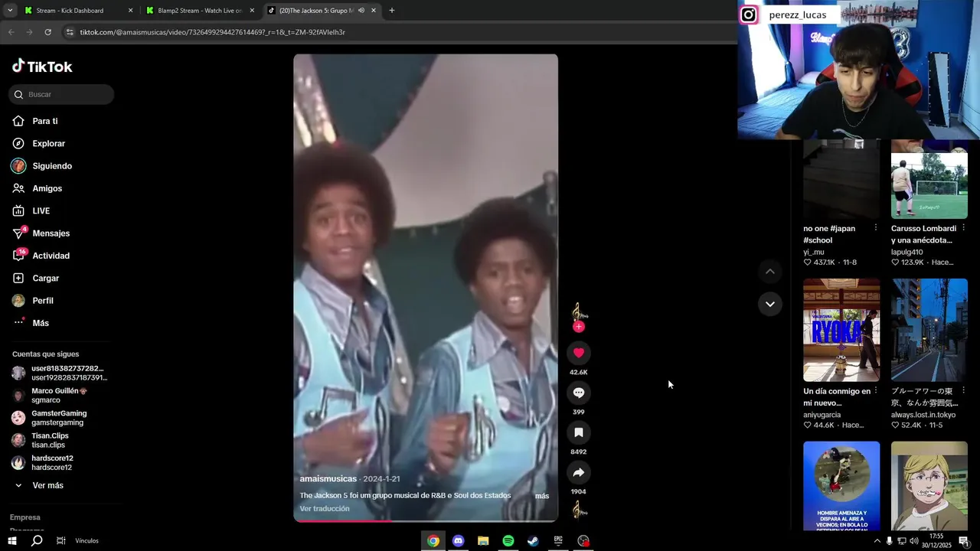980x551 pixels.
Task: Open the soccer goal video thumbnail
Action: point(929,180)
